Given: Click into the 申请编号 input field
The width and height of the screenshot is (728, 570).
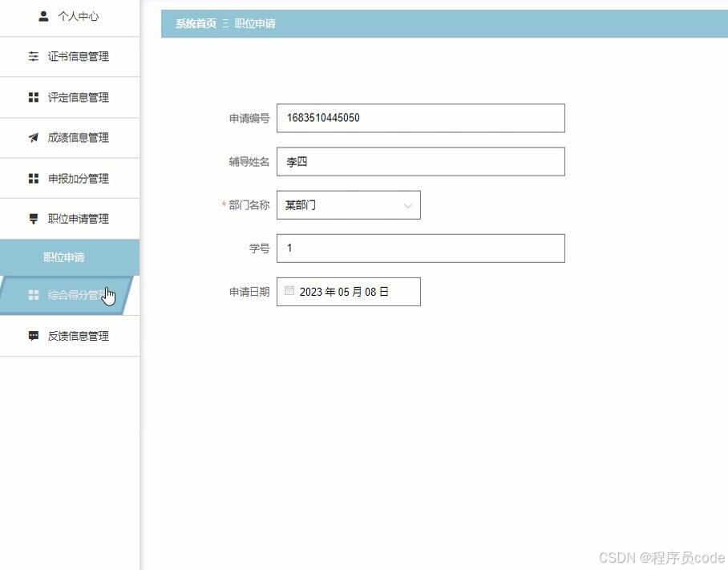Looking at the screenshot, I should click(x=421, y=118).
